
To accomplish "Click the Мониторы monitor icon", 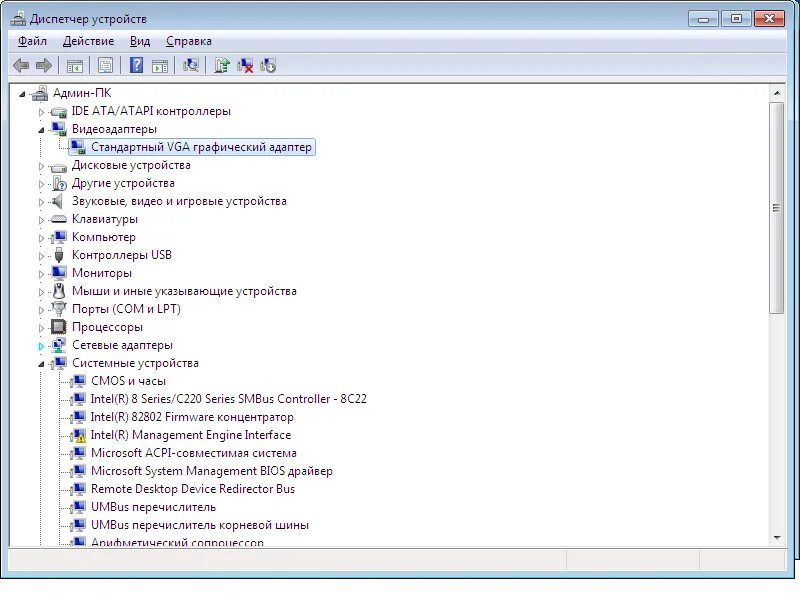I will click(59, 273).
